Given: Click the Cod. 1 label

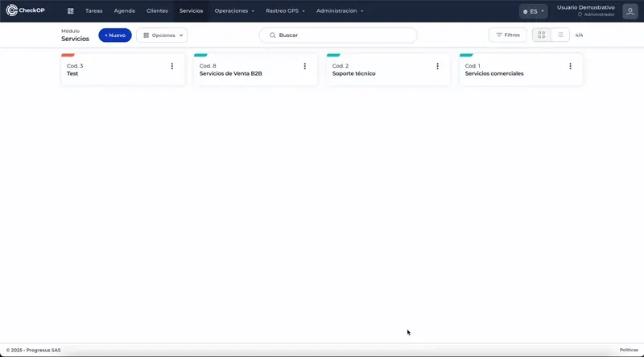Looking at the screenshot, I should (x=473, y=66).
